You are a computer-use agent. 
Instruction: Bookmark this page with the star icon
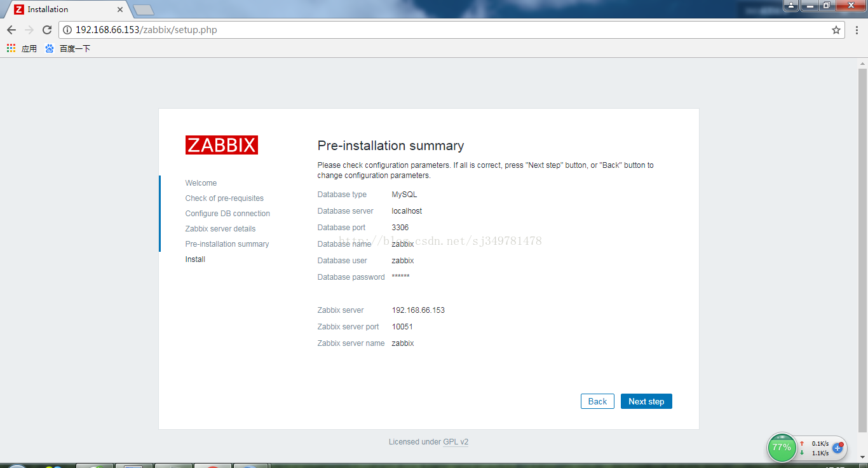(836, 30)
